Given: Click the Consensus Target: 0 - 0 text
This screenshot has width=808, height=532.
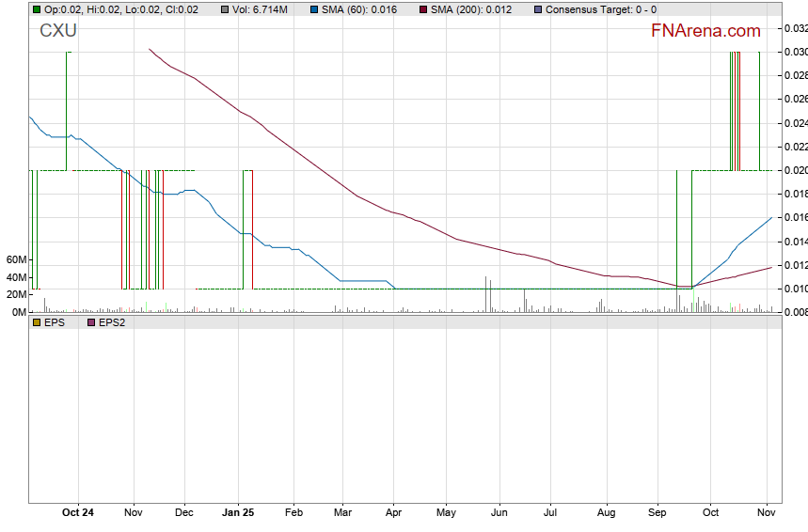Looking at the screenshot, I should (x=601, y=9).
